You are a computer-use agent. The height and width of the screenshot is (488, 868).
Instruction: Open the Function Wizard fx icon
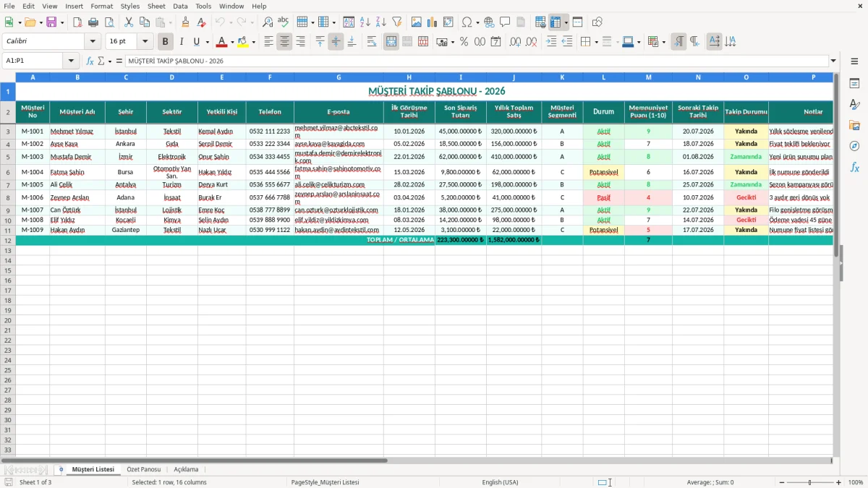[90, 61]
